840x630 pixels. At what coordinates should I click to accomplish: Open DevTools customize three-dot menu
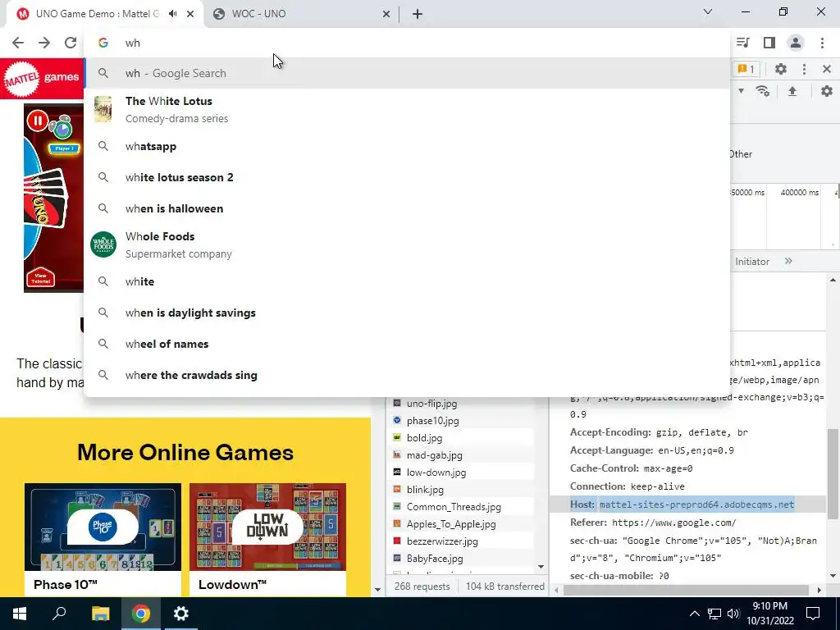click(804, 69)
